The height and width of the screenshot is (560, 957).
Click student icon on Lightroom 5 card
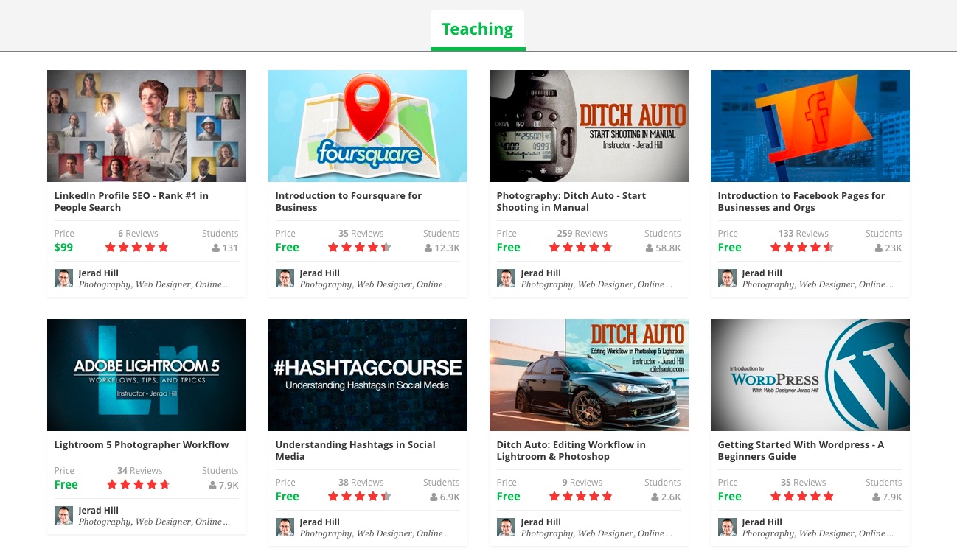point(213,486)
